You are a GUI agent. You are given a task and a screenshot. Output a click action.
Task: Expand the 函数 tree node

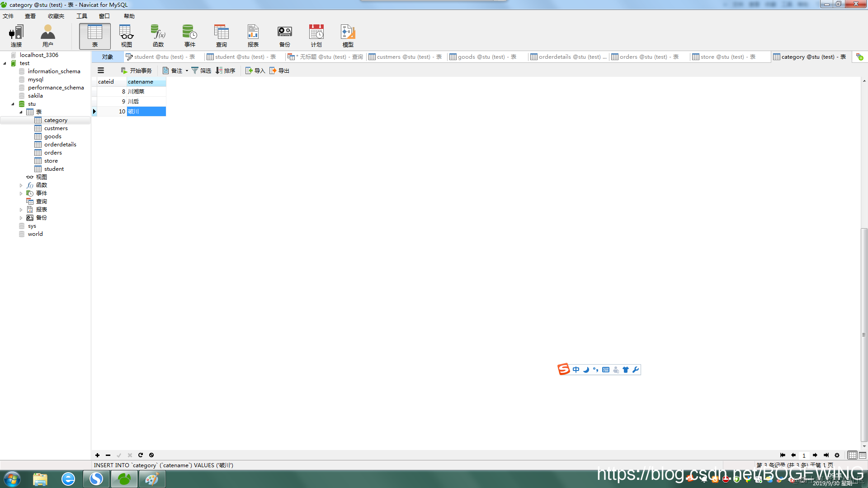coord(21,185)
